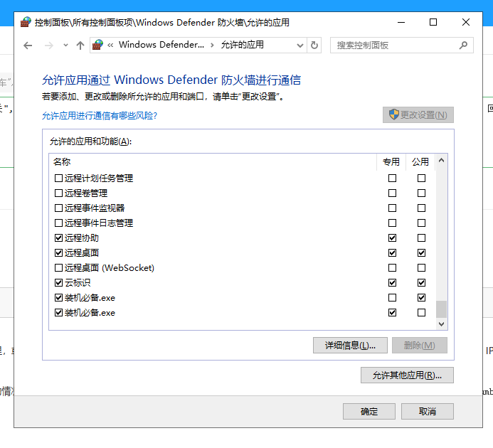The width and height of the screenshot is (493, 448).
Task: Uncheck the 远程协助 private checkbox
Action: click(392, 238)
